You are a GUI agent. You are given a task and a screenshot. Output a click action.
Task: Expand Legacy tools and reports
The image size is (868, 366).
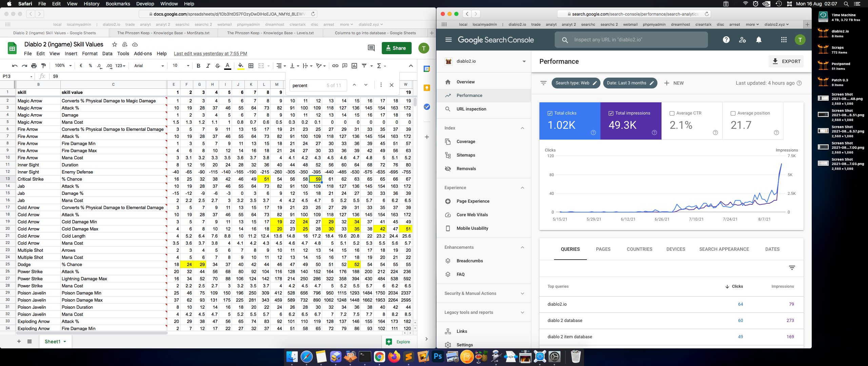[522, 312]
